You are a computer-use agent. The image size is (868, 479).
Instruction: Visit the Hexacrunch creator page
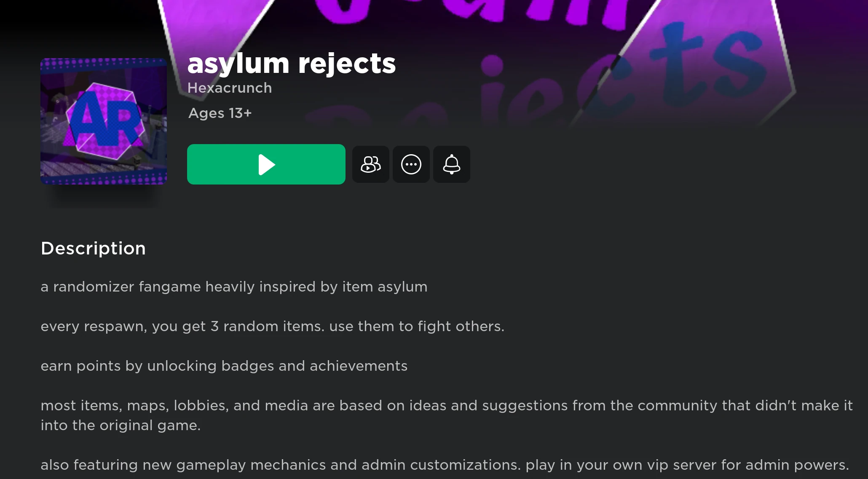[230, 88]
